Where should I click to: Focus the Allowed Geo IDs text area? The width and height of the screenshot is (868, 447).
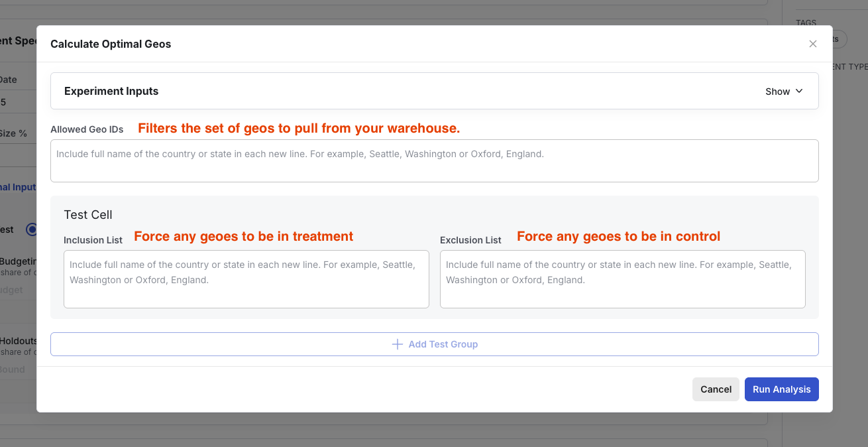click(x=435, y=160)
